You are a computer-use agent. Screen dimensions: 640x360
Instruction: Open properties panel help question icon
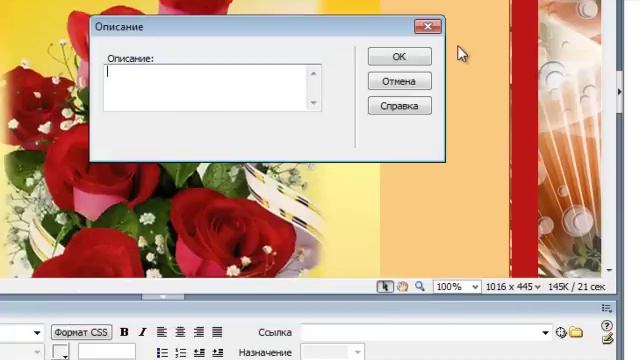click(x=607, y=325)
